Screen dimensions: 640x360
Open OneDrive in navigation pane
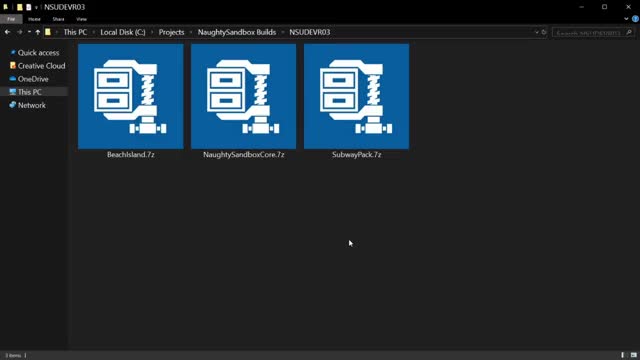(34, 79)
